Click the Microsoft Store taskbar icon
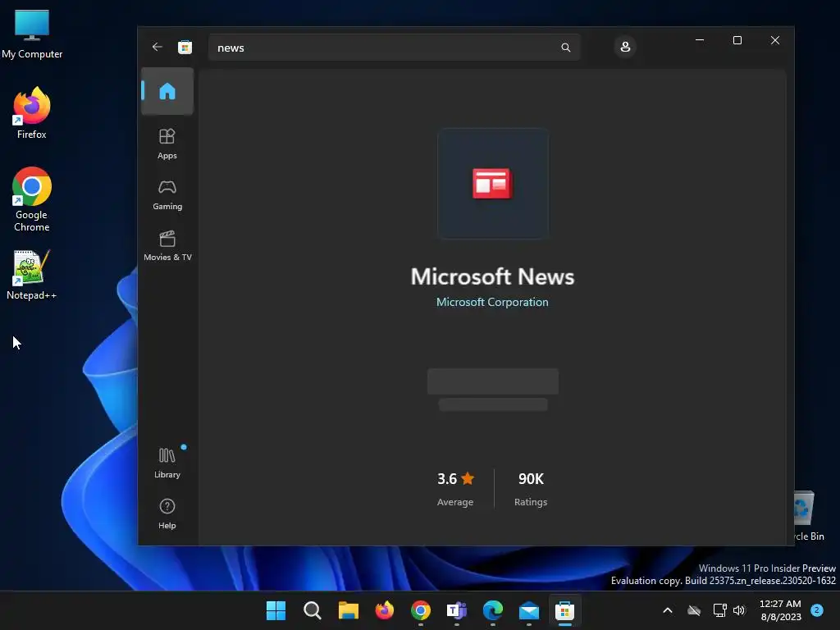Screen dimensions: 840x630 pos(564,610)
